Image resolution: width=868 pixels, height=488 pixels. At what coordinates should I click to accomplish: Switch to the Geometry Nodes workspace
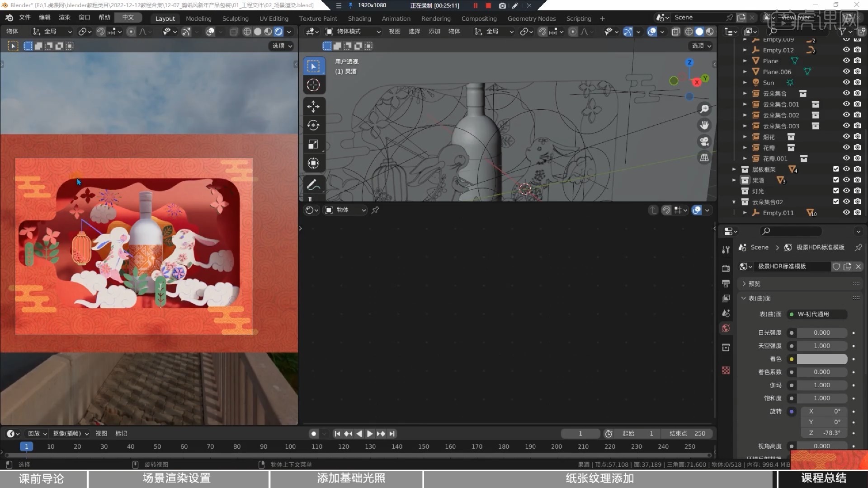531,19
